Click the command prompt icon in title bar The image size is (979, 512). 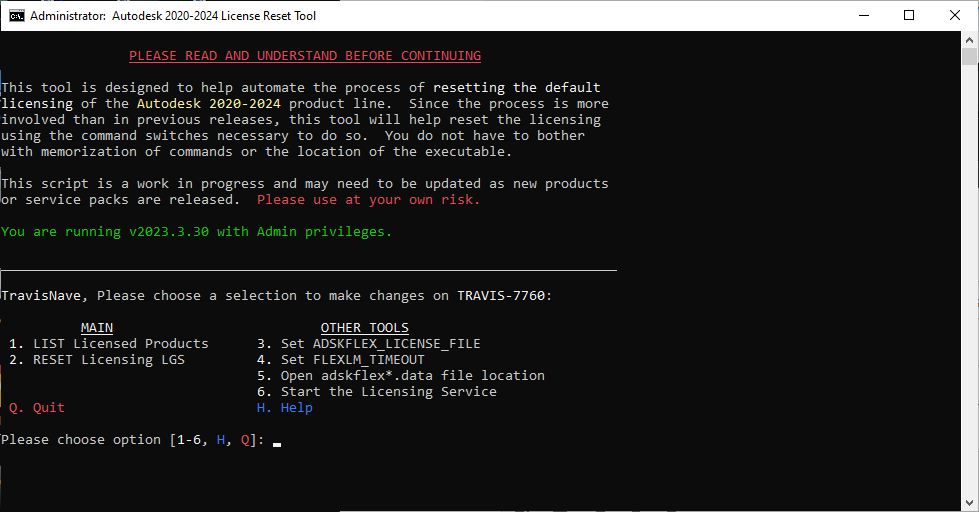click(x=16, y=16)
